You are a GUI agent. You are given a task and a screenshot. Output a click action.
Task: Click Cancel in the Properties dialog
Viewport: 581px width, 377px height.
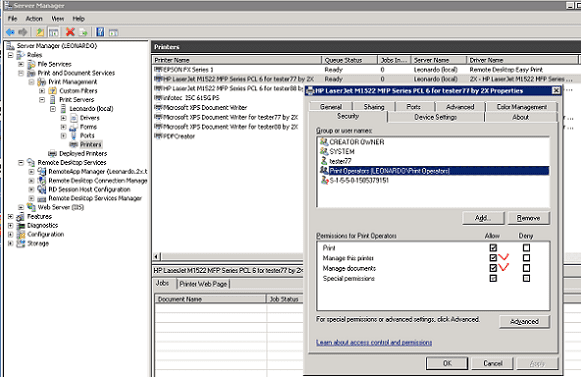point(492,363)
